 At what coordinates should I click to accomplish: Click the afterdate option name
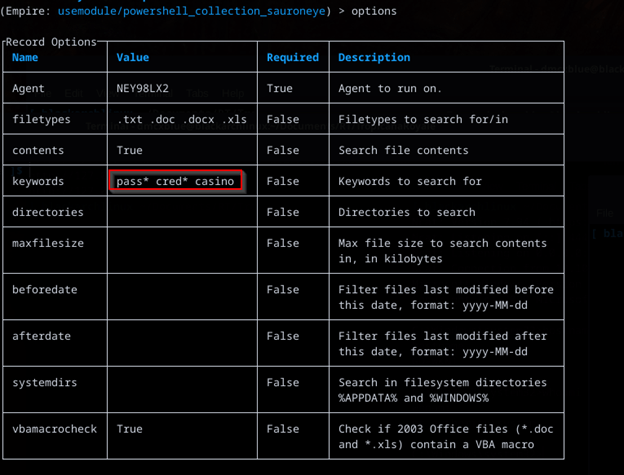click(x=41, y=336)
